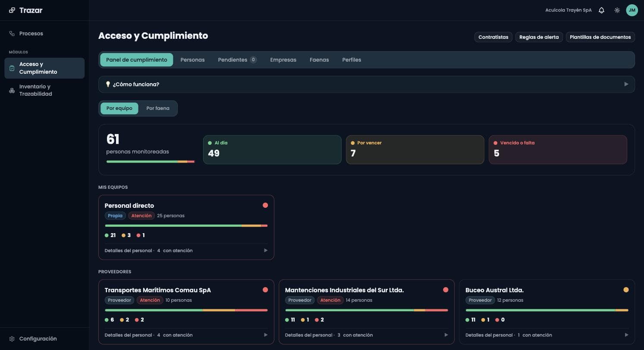644x350 pixels.
Task: Expand Transportes Marítimos Comau staff details
Action: click(x=186, y=335)
